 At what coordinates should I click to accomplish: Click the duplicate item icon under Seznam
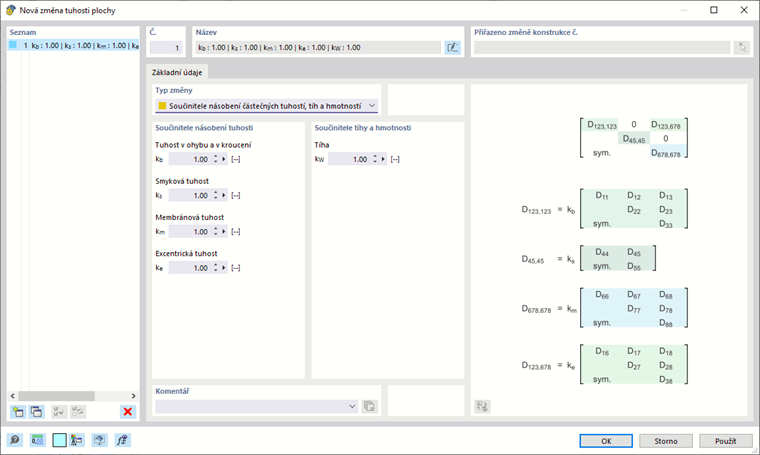click(x=36, y=411)
